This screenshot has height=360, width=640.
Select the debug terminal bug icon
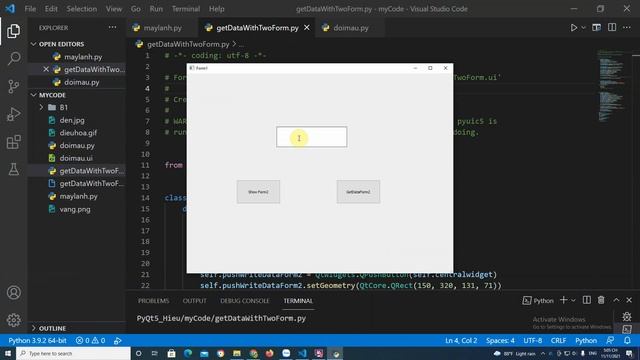pos(627,316)
